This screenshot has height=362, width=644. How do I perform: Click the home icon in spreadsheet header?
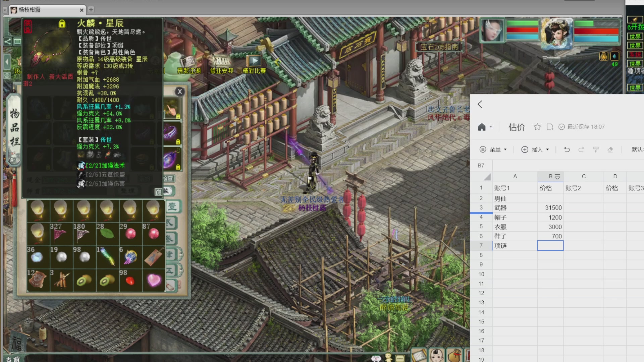482,127
